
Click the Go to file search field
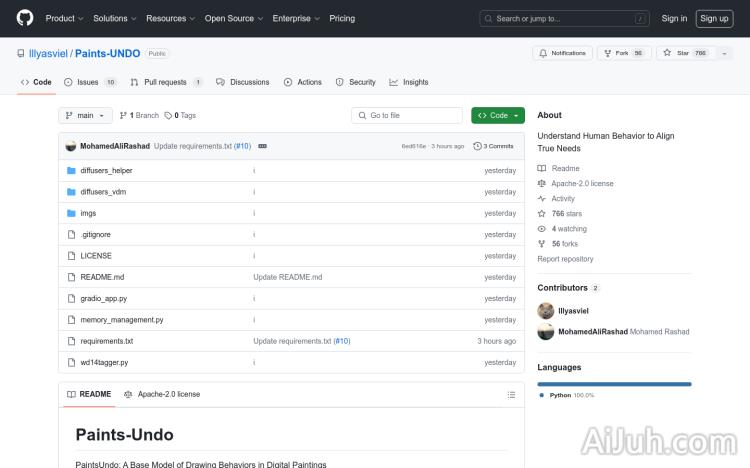[x=407, y=115]
